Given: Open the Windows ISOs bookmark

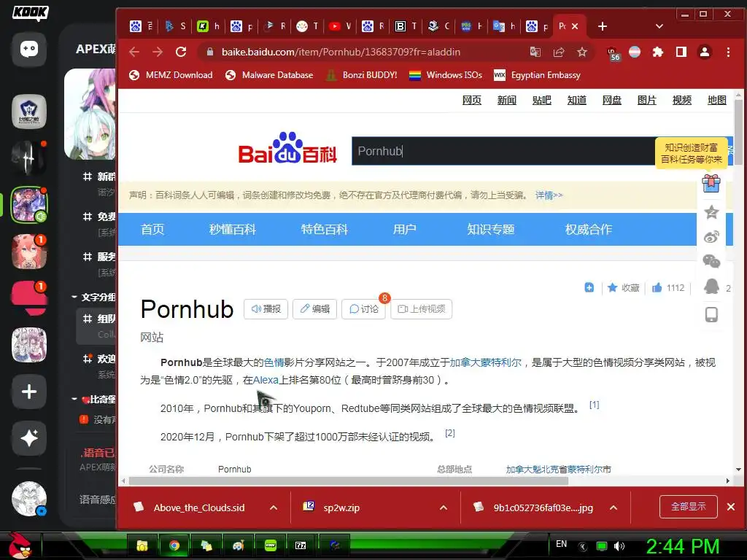Looking at the screenshot, I should pyautogui.click(x=446, y=75).
